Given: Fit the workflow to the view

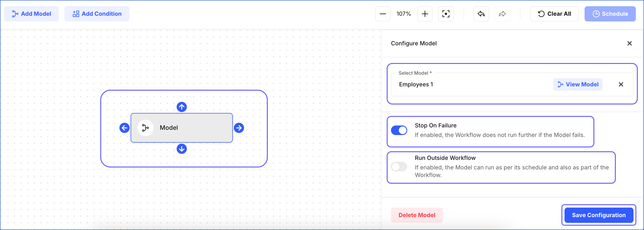Looking at the screenshot, I should pyautogui.click(x=446, y=14).
